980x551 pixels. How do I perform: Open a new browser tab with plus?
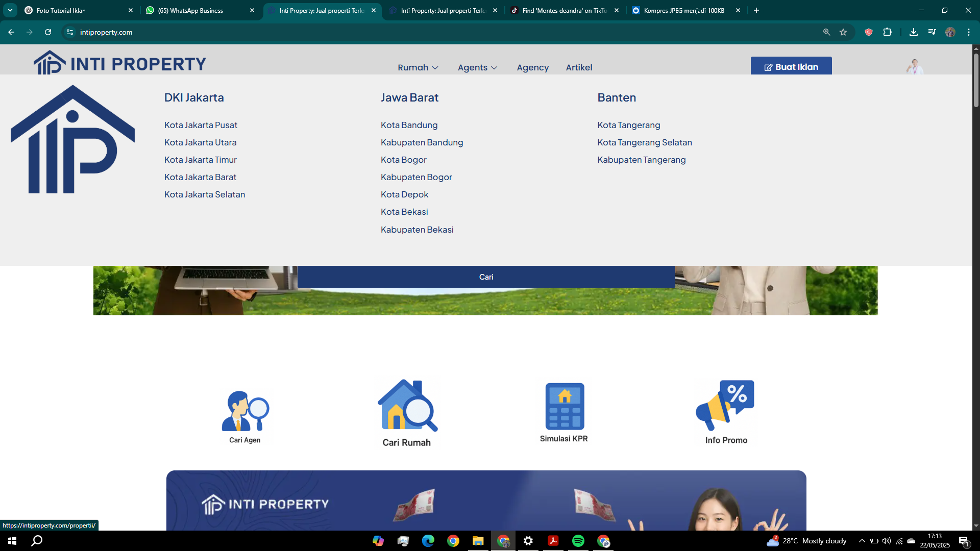point(756,10)
